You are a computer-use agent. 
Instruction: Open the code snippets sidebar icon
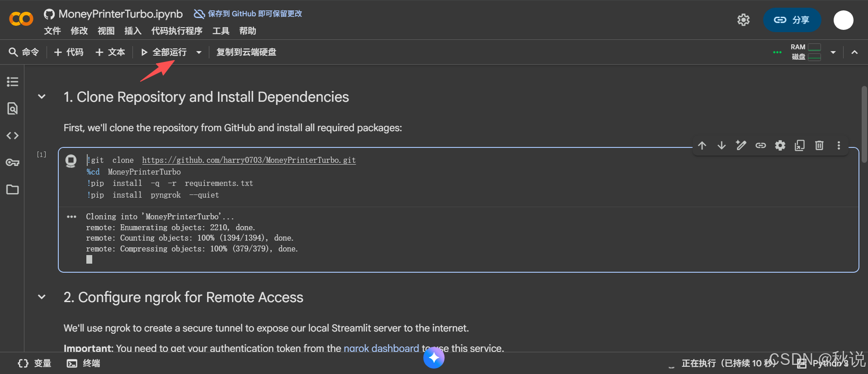12,136
